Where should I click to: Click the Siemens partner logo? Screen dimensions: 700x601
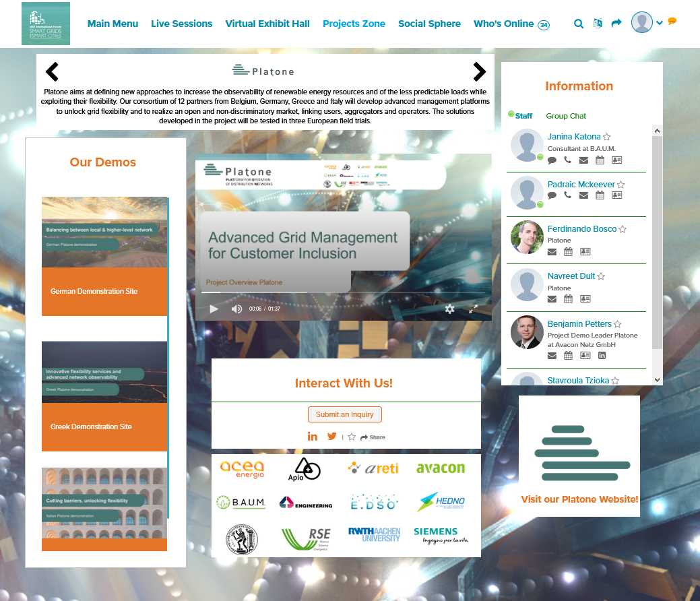point(441,536)
